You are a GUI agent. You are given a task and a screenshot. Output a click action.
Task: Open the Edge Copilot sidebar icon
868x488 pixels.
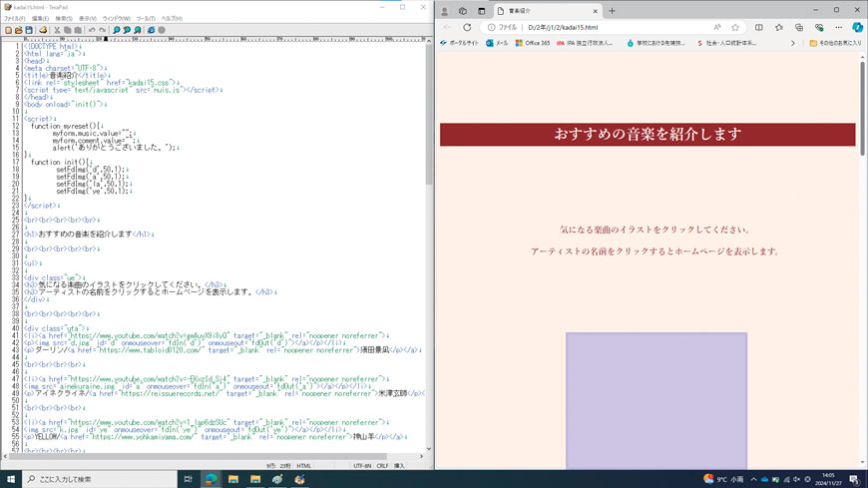(x=857, y=28)
